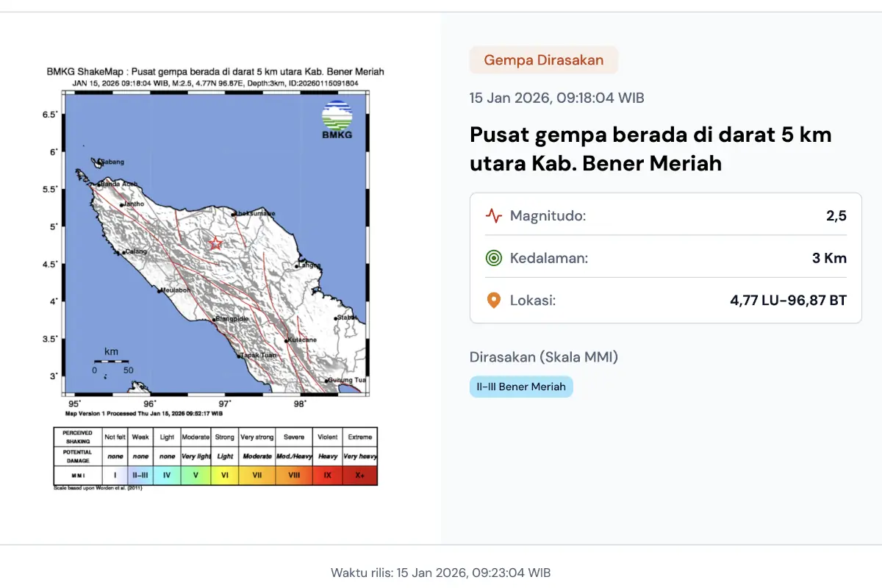Click the red epicenter star on map
The height and width of the screenshot is (588, 882).
[215, 243]
